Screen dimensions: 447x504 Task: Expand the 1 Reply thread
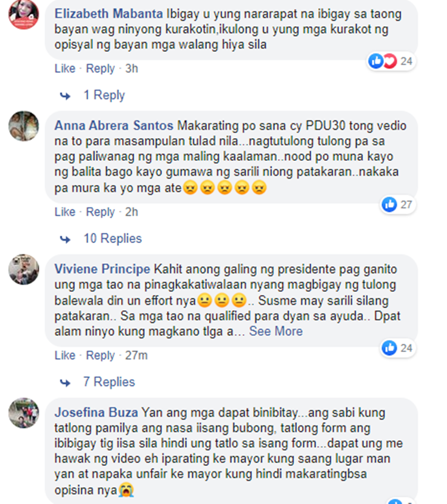(104, 95)
